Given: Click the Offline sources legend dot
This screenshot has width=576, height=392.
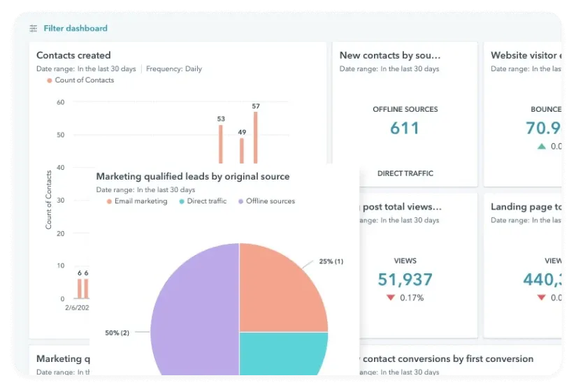Looking at the screenshot, I should tap(240, 201).
